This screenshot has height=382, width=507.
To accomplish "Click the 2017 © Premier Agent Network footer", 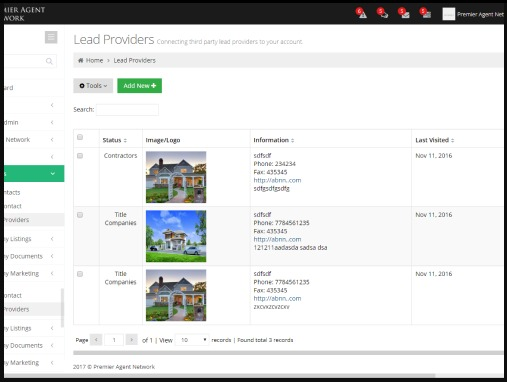I will [114, 367].
